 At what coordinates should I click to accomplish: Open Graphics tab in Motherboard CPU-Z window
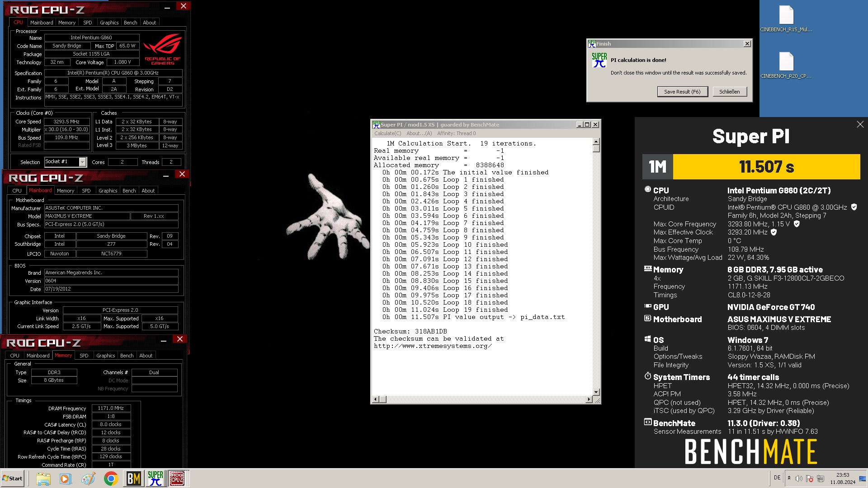108,191
